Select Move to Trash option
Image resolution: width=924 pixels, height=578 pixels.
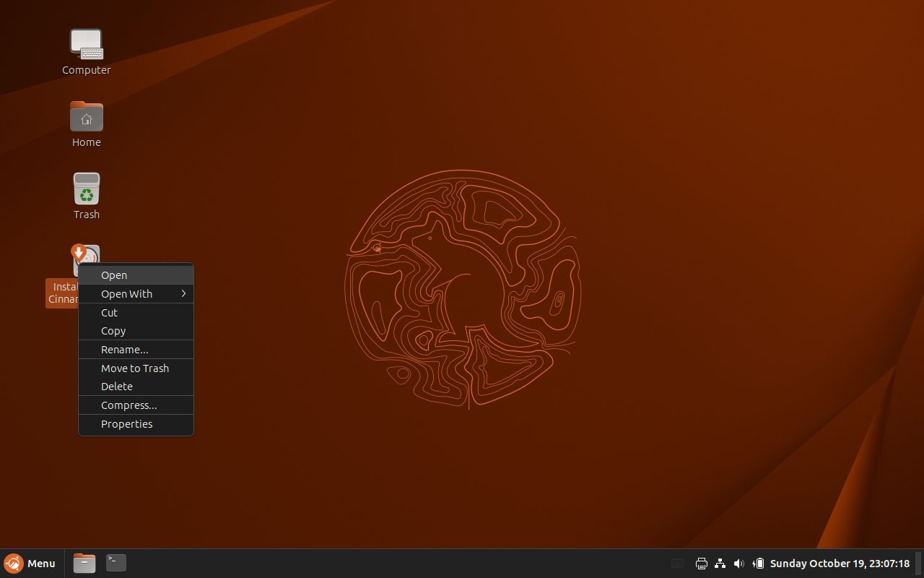[x=136, y=368]
